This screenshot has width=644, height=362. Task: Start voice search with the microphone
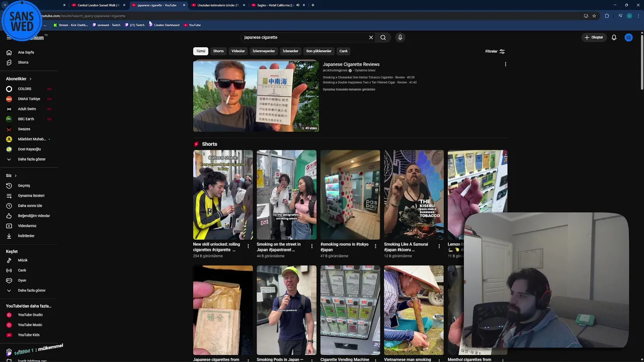click(x=400, y=37)
